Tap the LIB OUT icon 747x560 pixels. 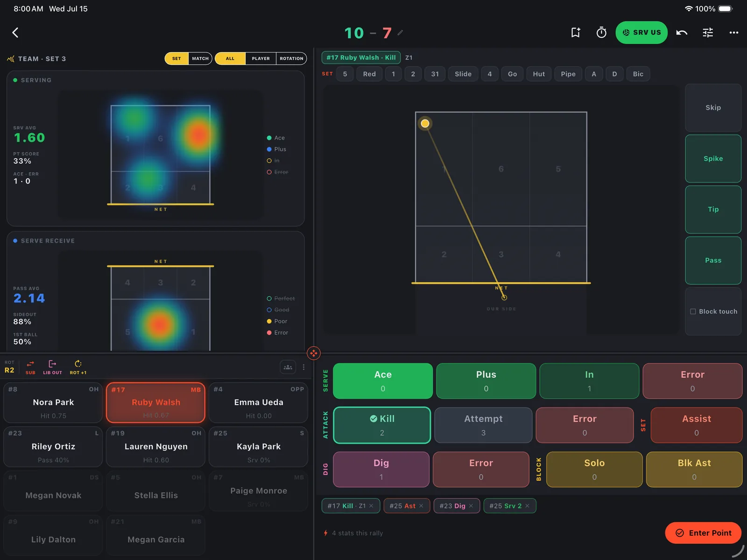(52, 367)
